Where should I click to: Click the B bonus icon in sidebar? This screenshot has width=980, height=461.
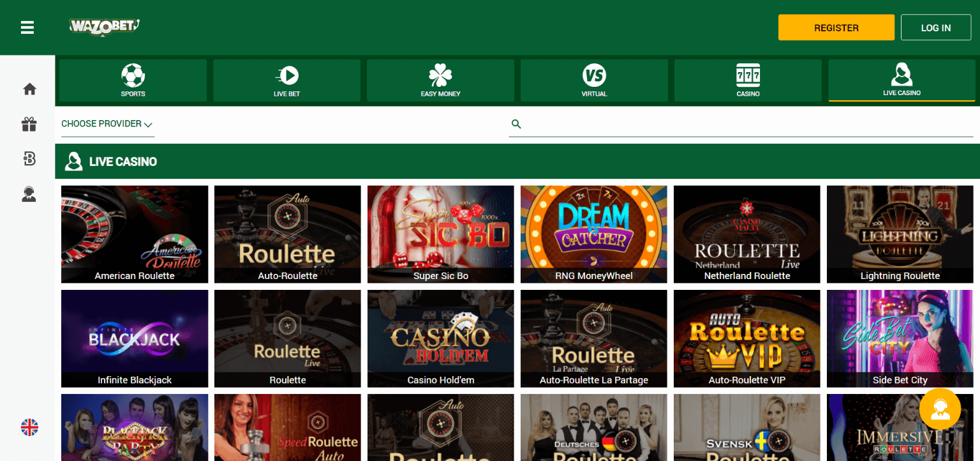[29, 159]
